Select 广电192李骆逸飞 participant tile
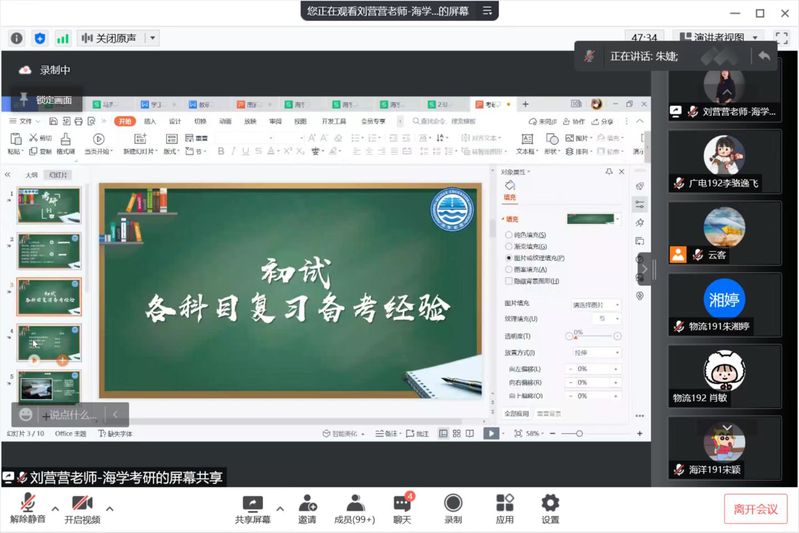This screenshot has height=533, width=799. point(724,162)
